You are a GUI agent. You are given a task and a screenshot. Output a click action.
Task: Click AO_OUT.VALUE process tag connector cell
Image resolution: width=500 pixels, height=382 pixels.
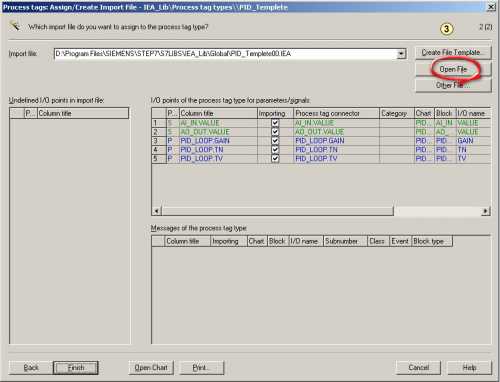[x=336, y=132]
